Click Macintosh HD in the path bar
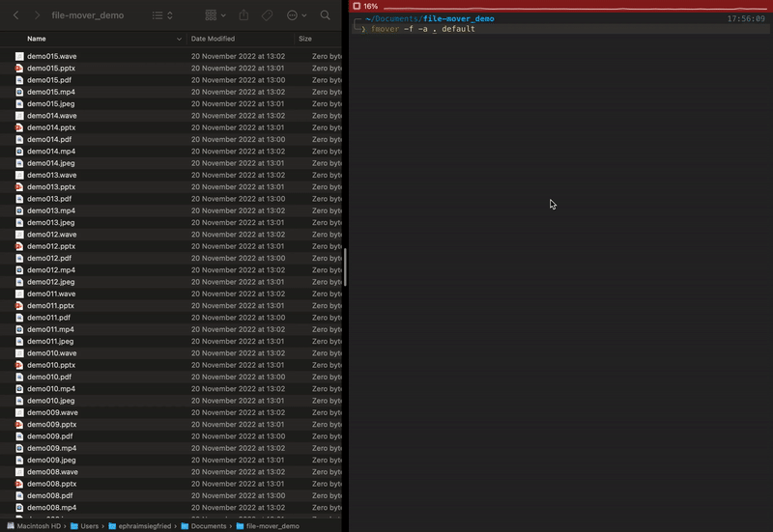Screen dimensions: 773x532 (34, 526)
